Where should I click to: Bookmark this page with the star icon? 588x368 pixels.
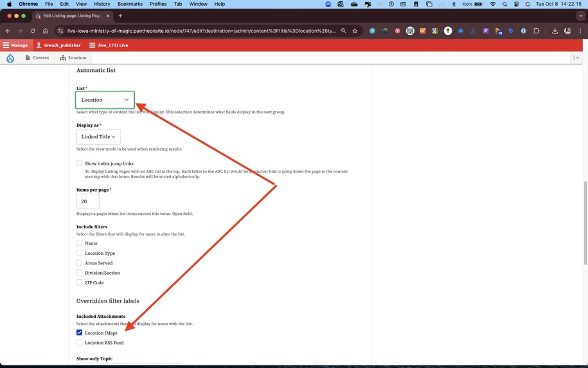(x=355, y=31)
